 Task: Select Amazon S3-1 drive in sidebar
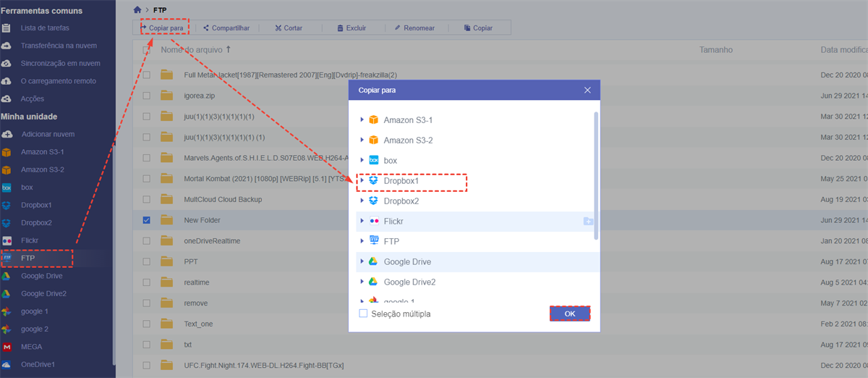pyautogui.click(x=42, y=152)
